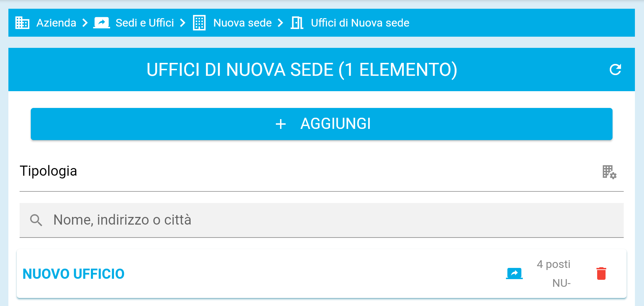Click the magnifier search icon
Viewport: 644px width, 306px height.
tap(36, 220)
